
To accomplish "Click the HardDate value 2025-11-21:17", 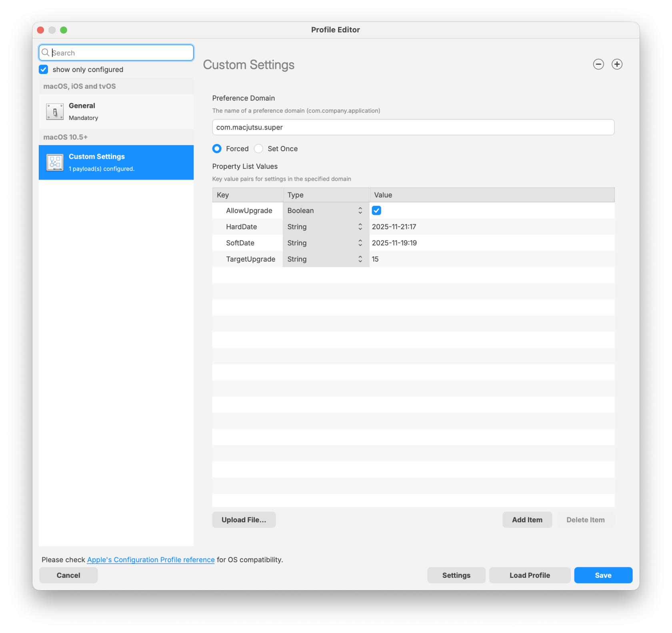I will click(394, 227).
